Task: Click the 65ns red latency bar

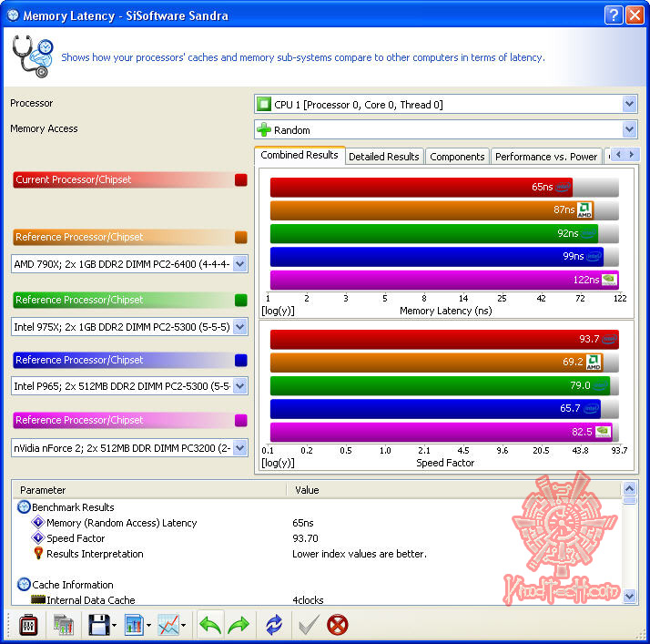Action: click(421, 187)
